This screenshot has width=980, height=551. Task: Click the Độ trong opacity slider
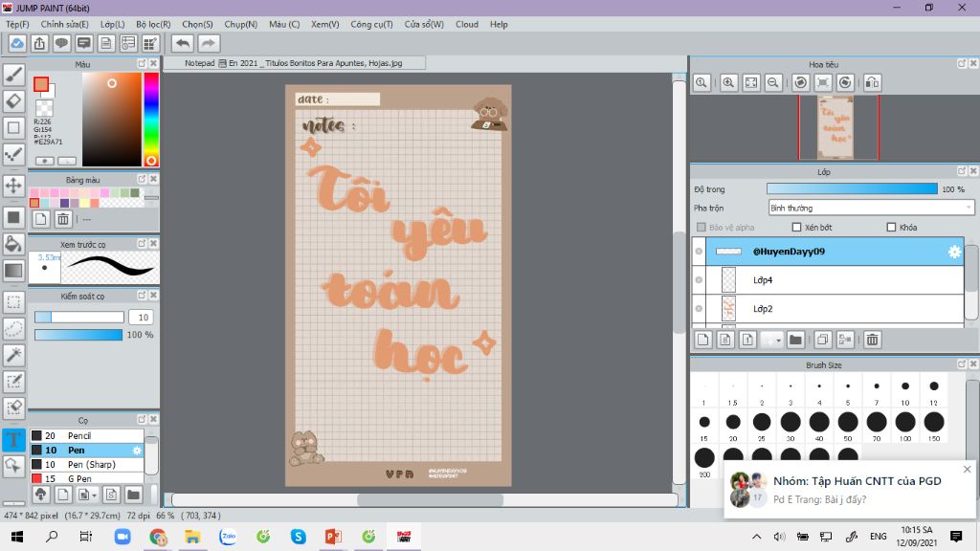(x=852, y=189)
